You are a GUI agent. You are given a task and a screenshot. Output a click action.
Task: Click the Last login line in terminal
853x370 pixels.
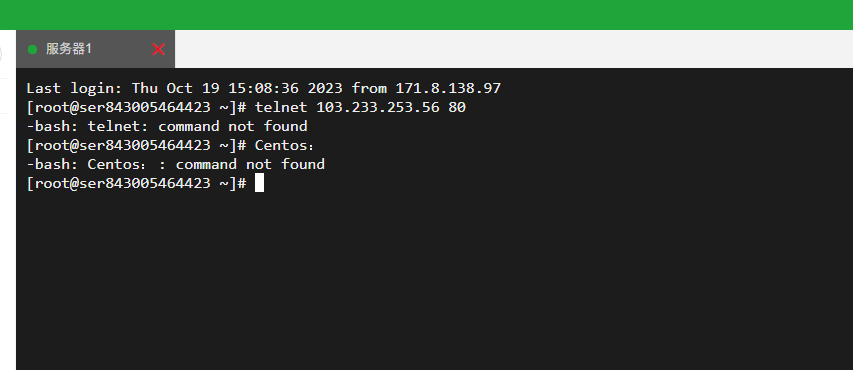264,88
